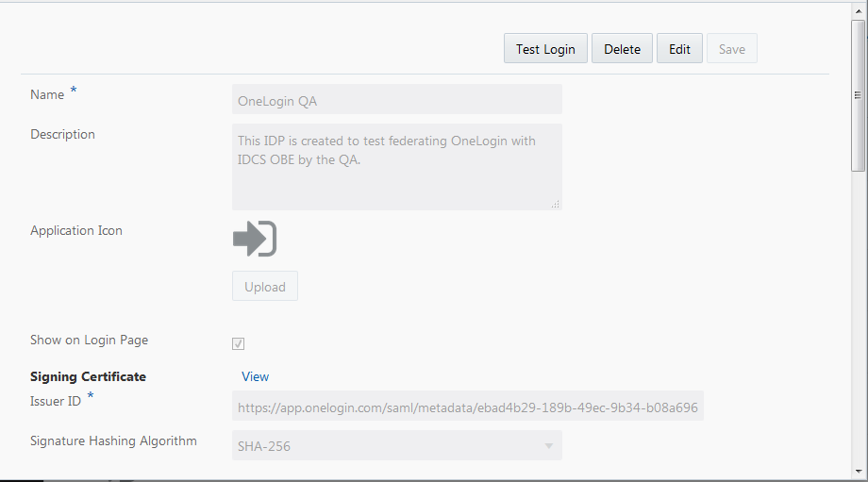868x482 pixels.
Task: Delete this identity provider
Action: tap(622, 49)
